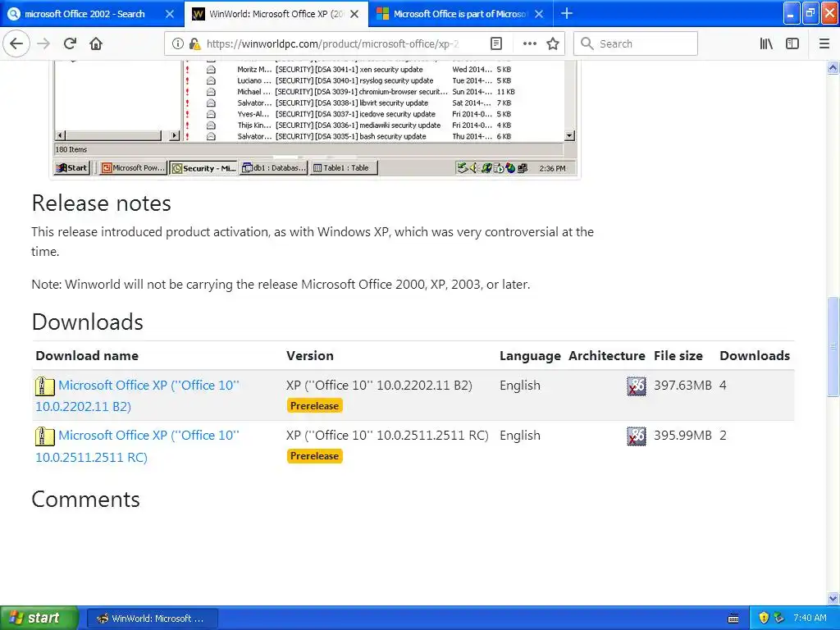Click the vertical scrollbar thumb

coord(833,347)
